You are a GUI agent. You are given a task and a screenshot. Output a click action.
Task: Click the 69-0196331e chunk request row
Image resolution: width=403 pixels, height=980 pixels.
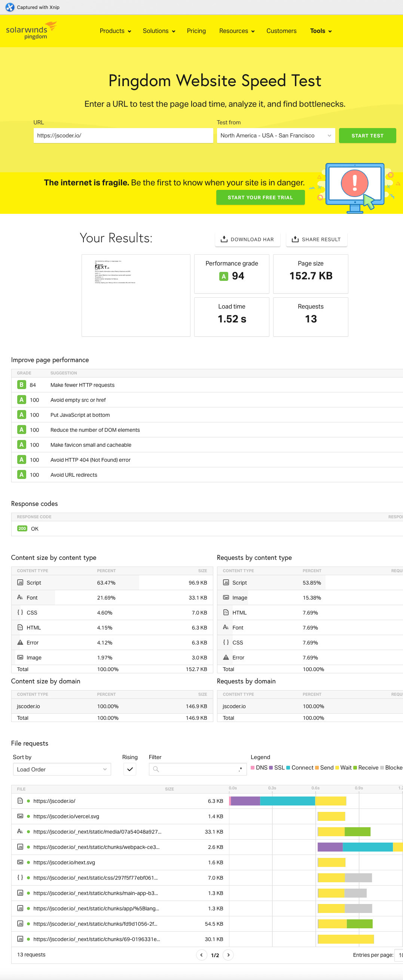pos(207,939)
